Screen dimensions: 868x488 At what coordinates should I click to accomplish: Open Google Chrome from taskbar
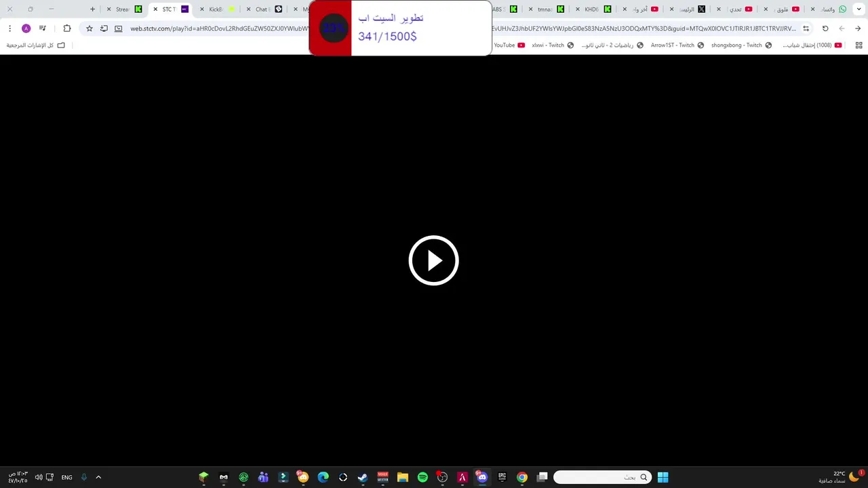(522, 477)
